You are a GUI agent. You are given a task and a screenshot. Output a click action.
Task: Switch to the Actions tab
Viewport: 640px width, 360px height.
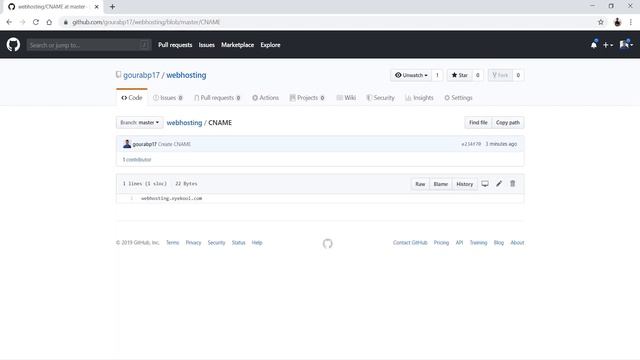tap(265, 98)
